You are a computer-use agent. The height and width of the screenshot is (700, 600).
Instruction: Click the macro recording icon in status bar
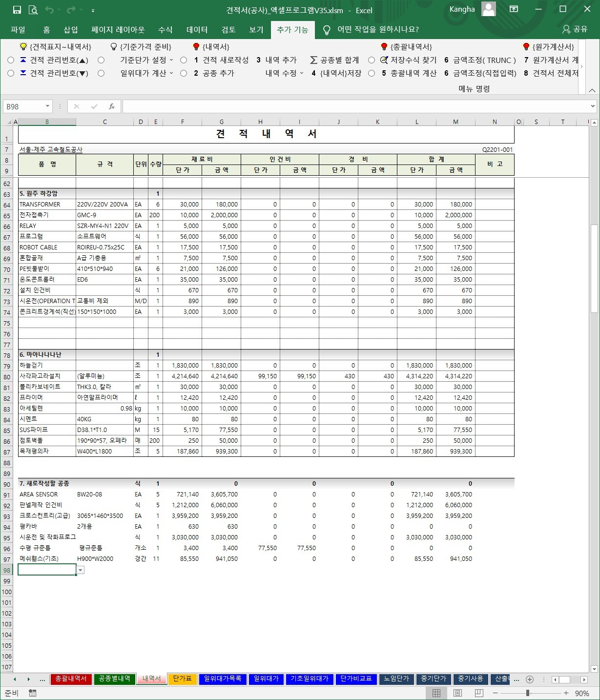point(32,693)
